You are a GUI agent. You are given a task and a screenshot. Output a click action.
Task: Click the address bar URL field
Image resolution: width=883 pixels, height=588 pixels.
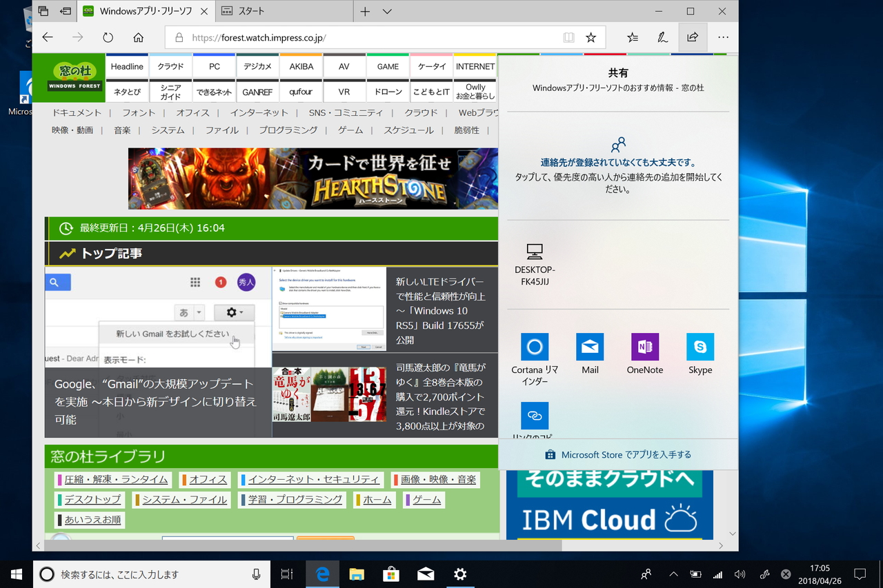coord(385,38)
